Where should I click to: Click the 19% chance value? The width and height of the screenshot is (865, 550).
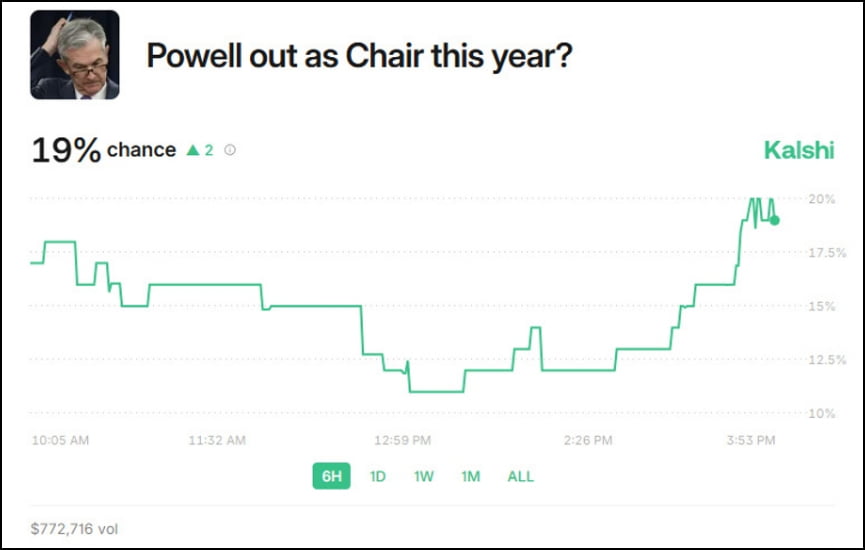coord(104,150)
